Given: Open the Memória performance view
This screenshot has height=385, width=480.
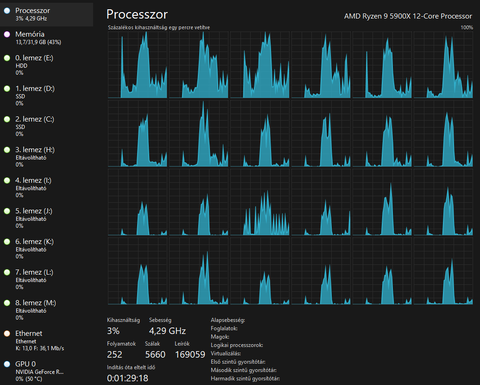Looking at the screenshot, I should pyautogui.click(x=46, y=38).
